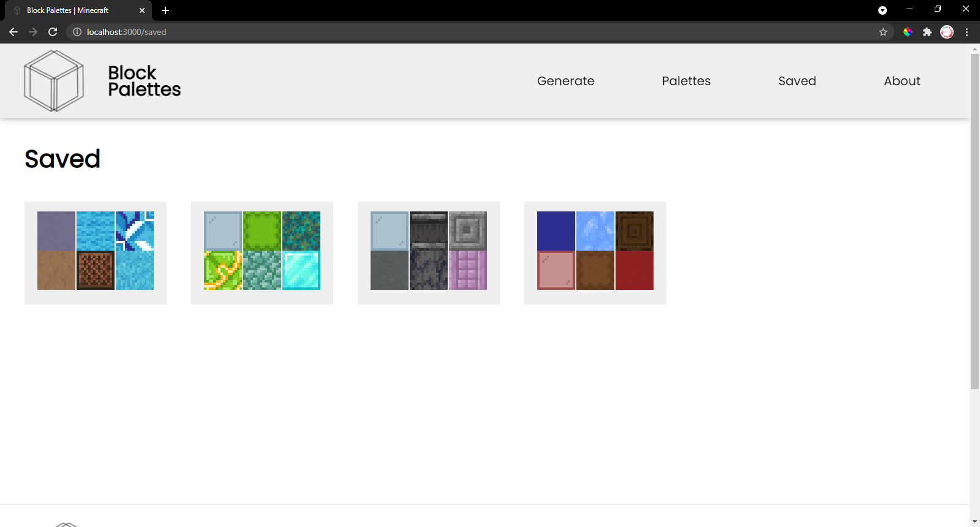Click the Block Palettes cube logo
The width and height of the screenshot is (980, 527).
click(x=54, y=81)
